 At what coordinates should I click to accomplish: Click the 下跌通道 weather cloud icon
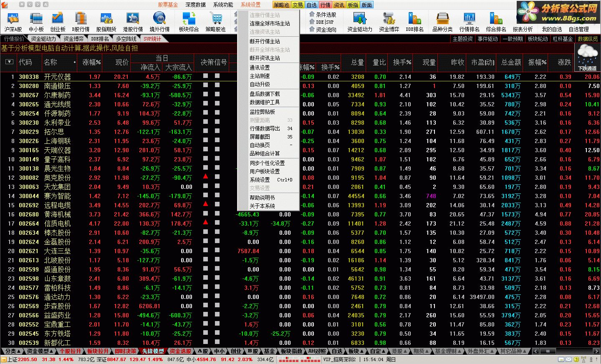tap(587, 58)
